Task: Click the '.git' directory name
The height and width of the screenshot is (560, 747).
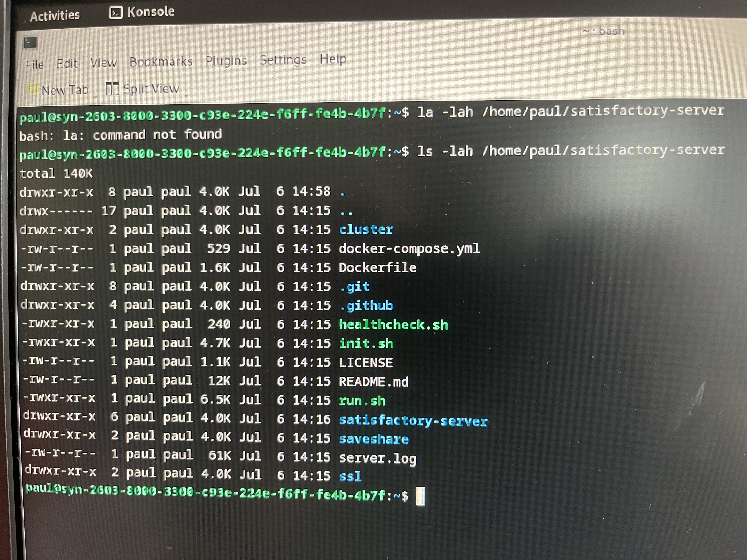Action: [x=355, y=287]
